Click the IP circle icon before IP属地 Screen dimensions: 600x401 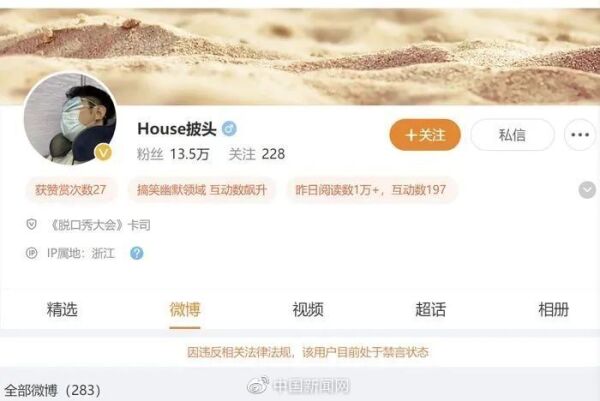click(31, 253)
